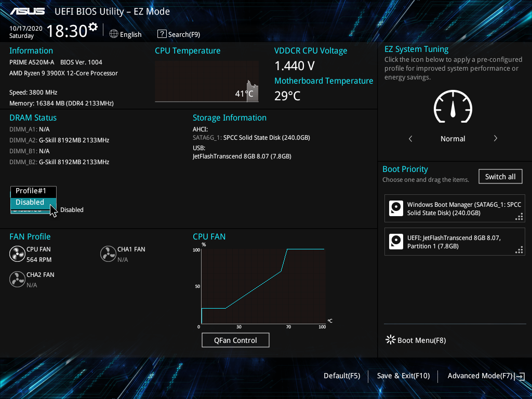Click the Boot Menu star icon
Image resolution: width=532 pixels, height=399 pixels.
(391, 340)
